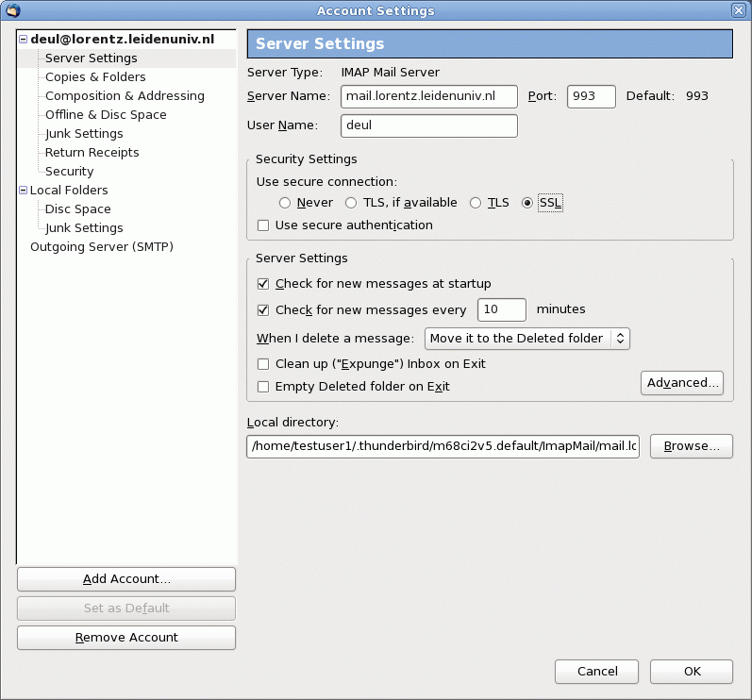752x700 pixels.
Task: Close the Account Settings window
Action: [738, 10]
